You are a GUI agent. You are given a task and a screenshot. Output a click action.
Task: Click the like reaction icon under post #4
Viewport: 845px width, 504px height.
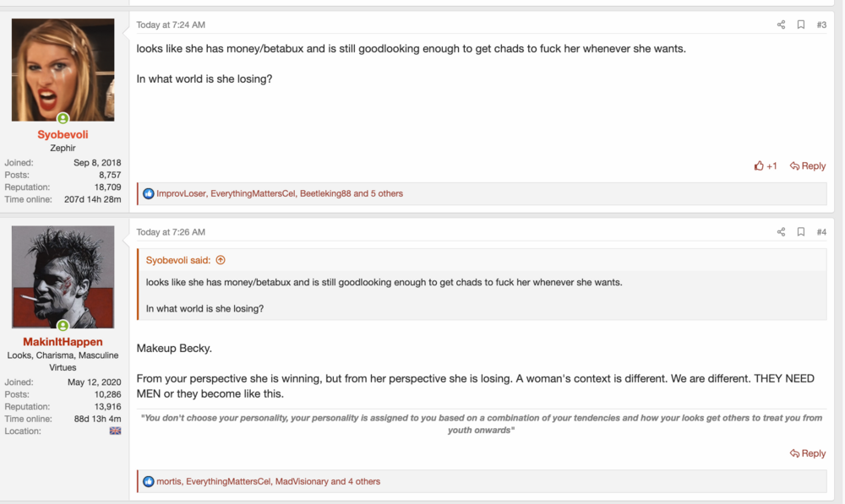pos(149,481)
